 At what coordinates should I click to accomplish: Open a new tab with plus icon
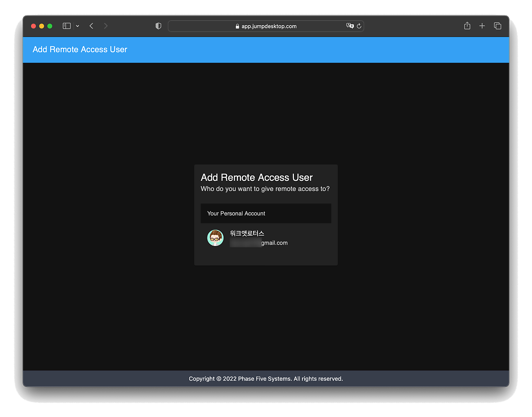482,26
